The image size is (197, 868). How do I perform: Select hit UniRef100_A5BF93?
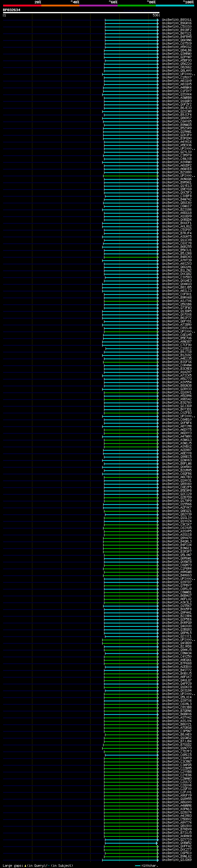(x=176, y=61)
